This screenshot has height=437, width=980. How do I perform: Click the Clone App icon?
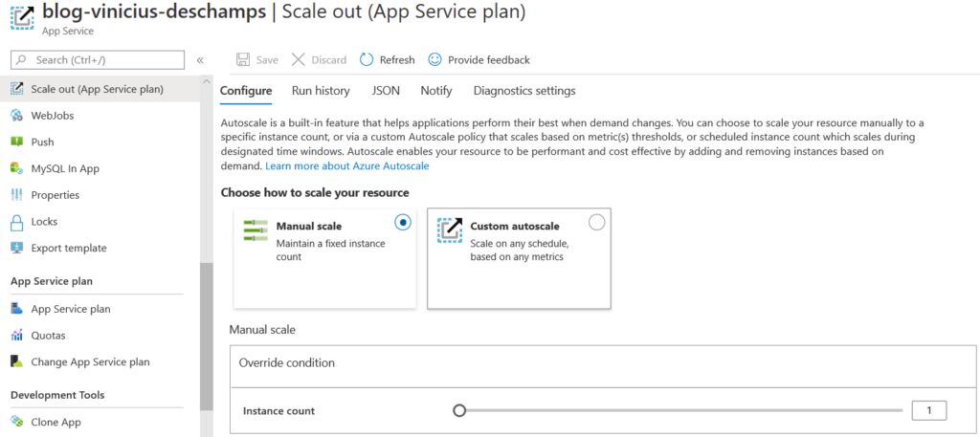click(17, 422)
